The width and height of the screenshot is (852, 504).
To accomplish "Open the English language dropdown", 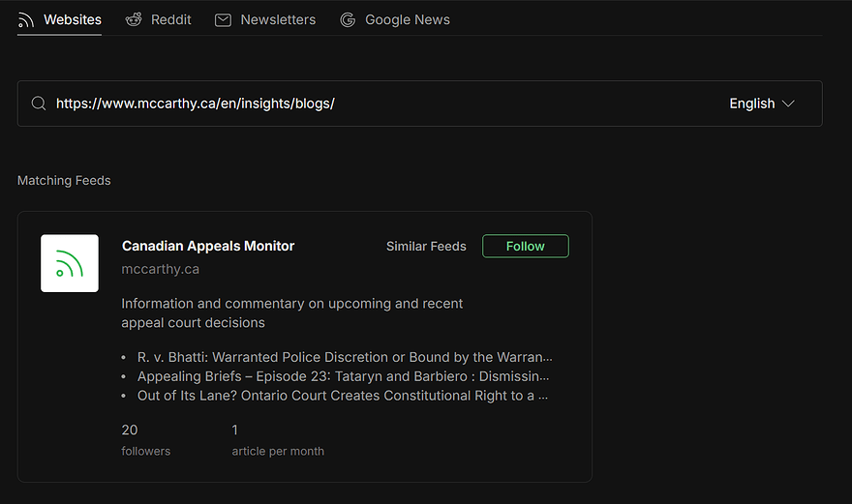I will (x=751, y=104).
